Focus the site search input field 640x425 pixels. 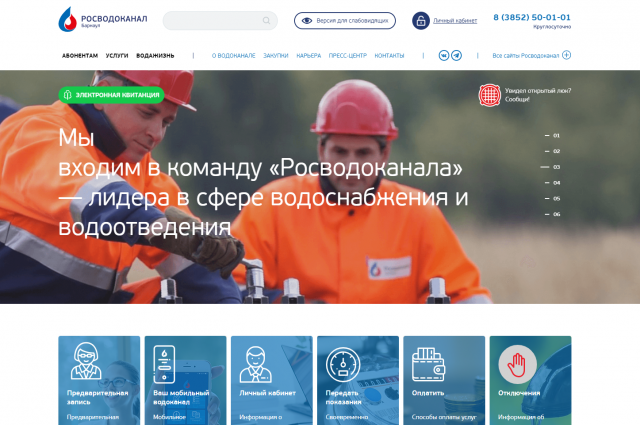220,20
